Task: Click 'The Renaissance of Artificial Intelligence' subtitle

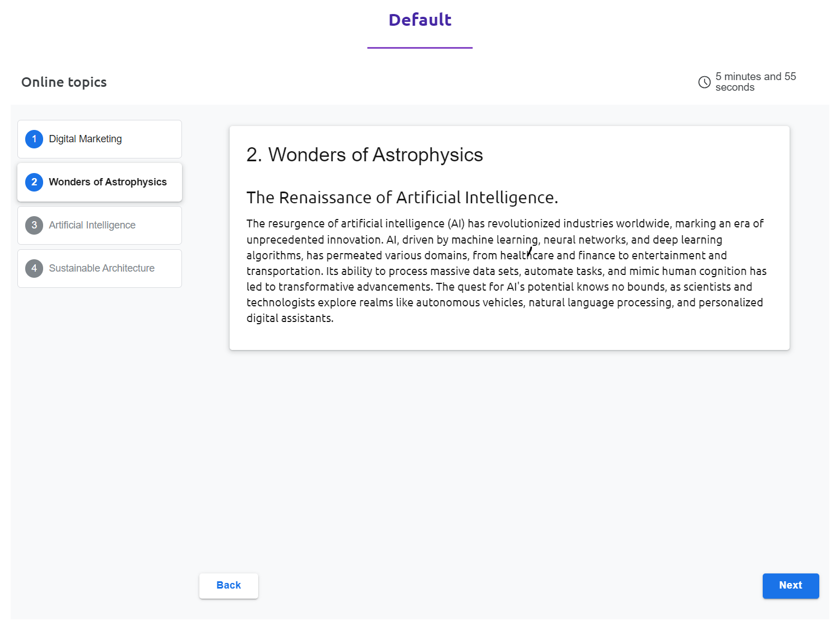Action: tap(402, 198)
